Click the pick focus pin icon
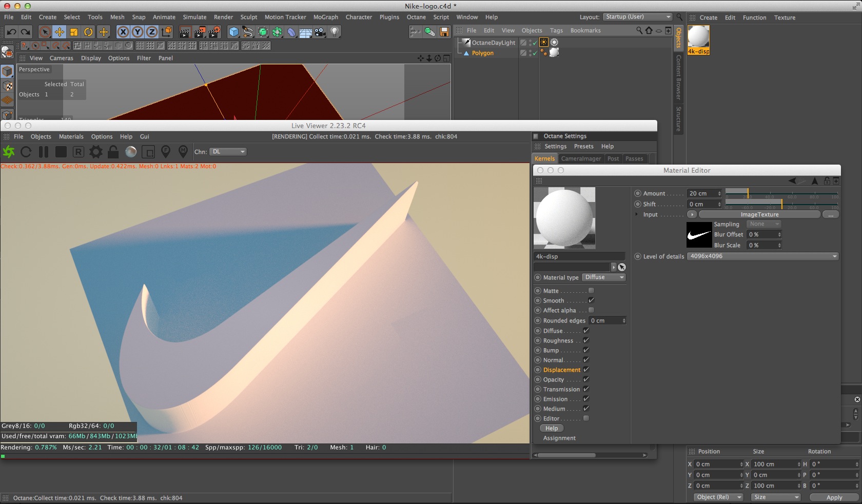The width and height of the screenshot is (862, 504). 166,152
